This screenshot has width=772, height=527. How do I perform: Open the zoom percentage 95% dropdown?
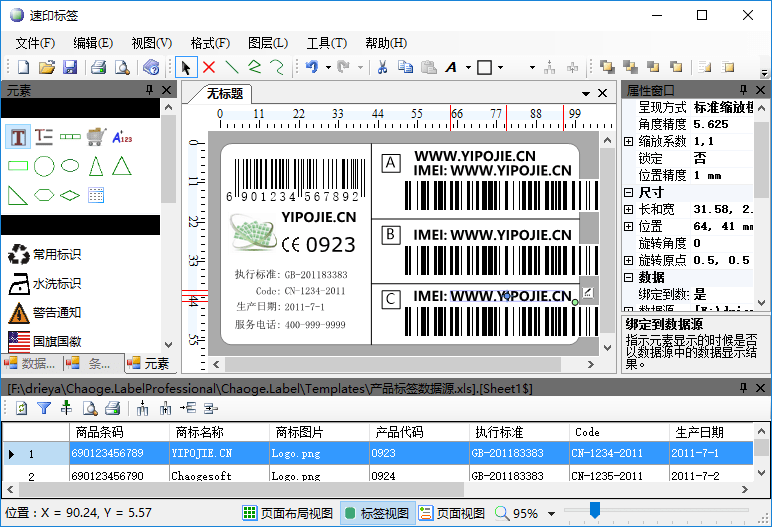pos(550,514)
